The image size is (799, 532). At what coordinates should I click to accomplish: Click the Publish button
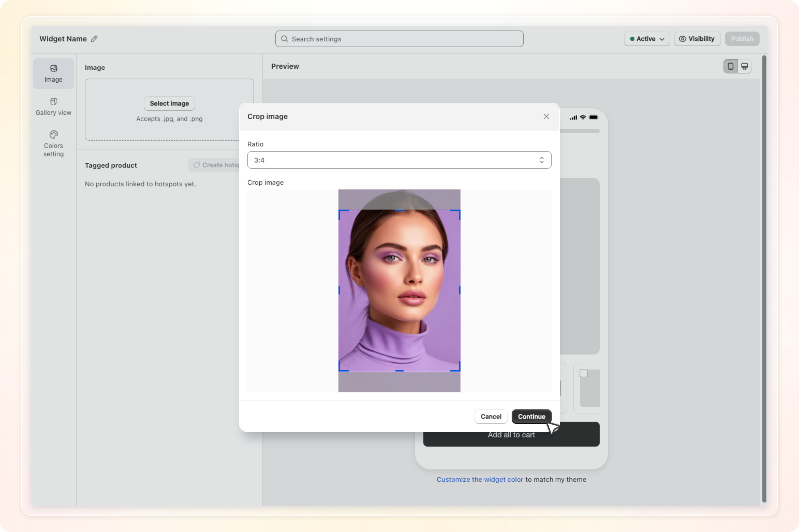click(742, 39)
